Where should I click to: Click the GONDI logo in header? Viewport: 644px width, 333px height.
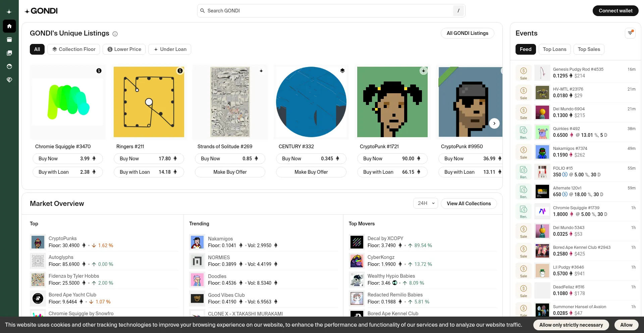click(41, 11)
